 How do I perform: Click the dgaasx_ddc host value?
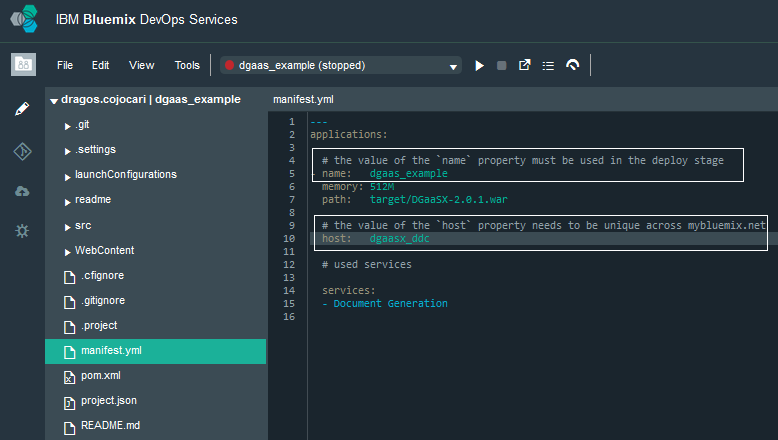click(399, 239)
